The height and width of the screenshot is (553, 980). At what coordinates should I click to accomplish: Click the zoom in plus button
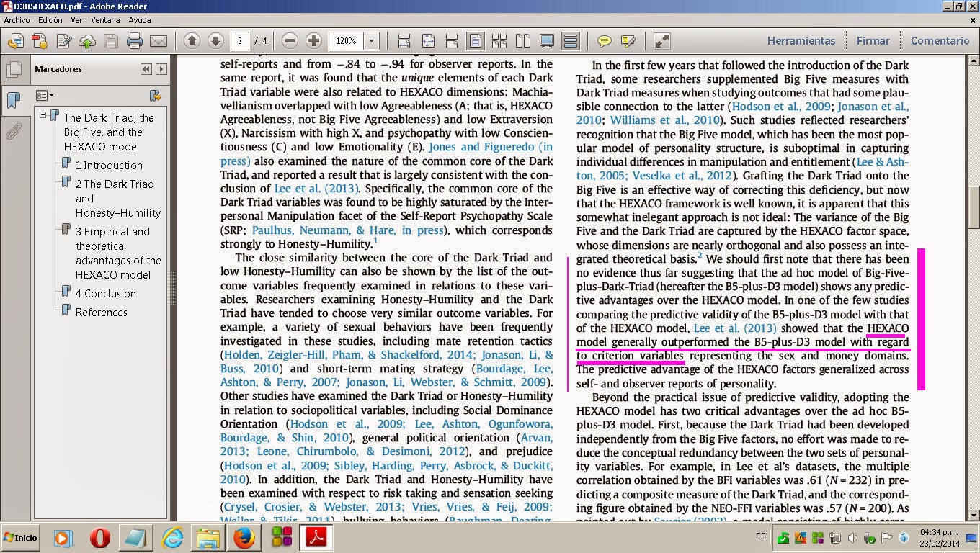[313, 41]
